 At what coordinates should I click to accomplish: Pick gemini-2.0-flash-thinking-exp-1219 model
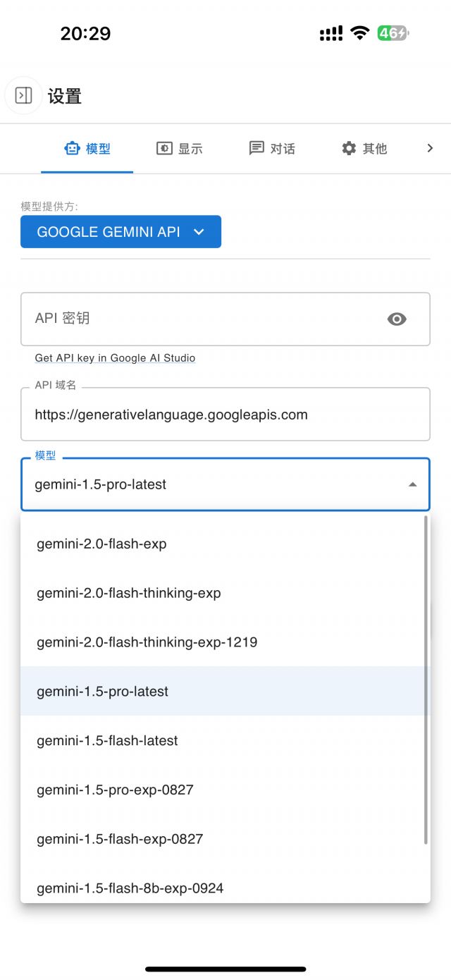pyautogui.click(x=147, y=642)
